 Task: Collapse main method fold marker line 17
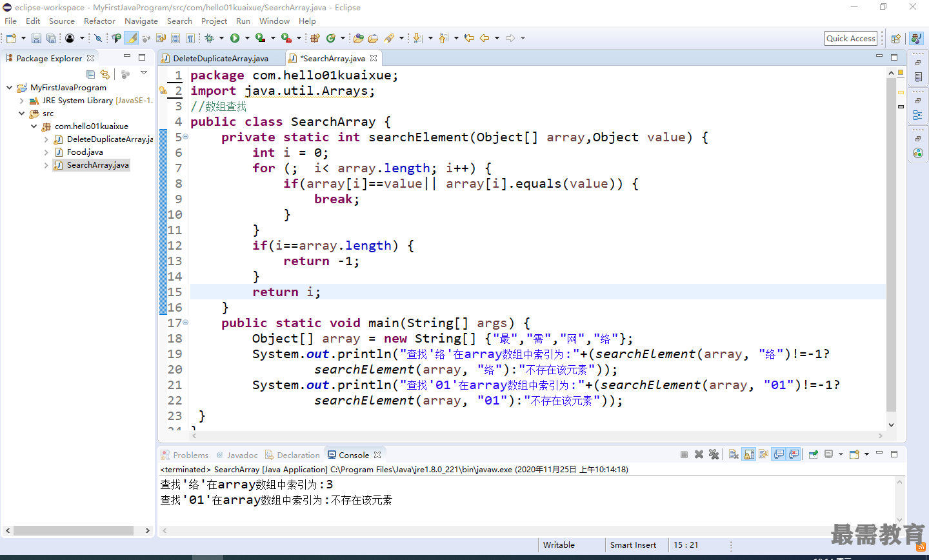[185, 323]
